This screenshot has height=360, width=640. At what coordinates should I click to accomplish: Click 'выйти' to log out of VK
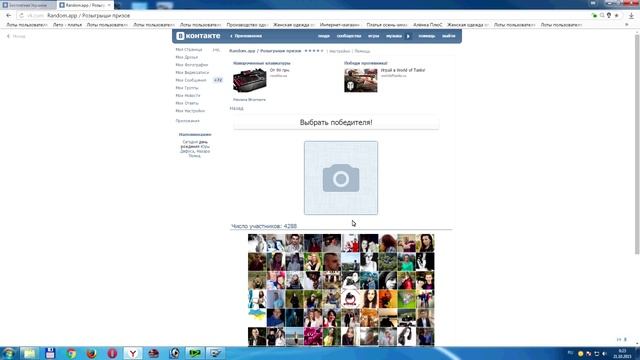[x=449, y=36]
